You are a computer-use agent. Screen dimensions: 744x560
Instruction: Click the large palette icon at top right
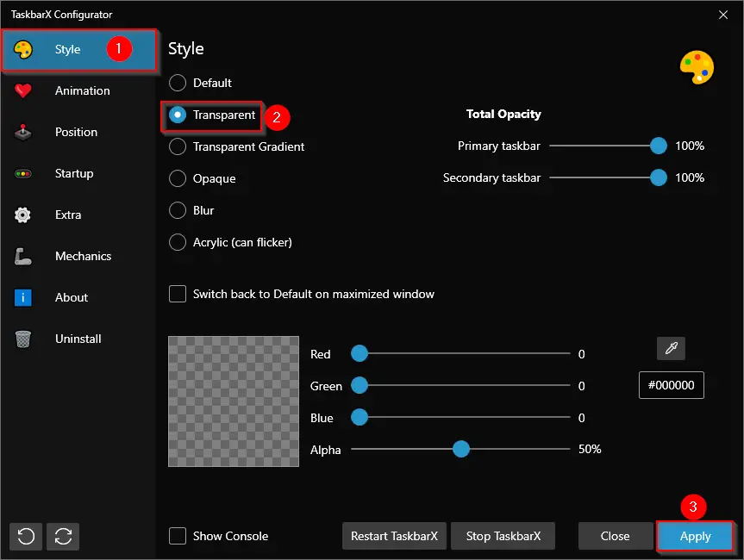[x=697, y=67]
